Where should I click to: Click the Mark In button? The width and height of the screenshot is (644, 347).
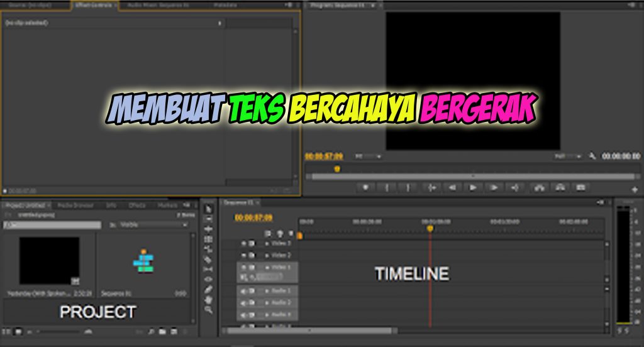click(387, 188)
